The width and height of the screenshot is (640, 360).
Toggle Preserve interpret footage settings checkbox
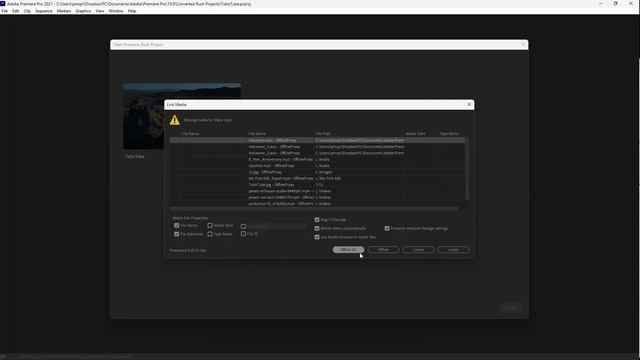coord(387,228)
